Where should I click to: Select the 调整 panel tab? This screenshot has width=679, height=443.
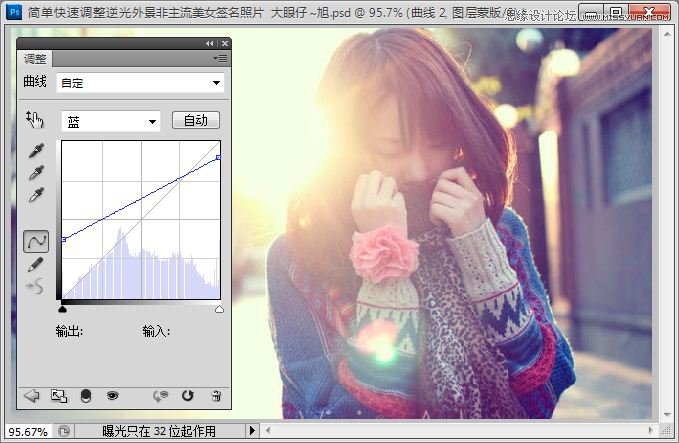tap(36, 59)
